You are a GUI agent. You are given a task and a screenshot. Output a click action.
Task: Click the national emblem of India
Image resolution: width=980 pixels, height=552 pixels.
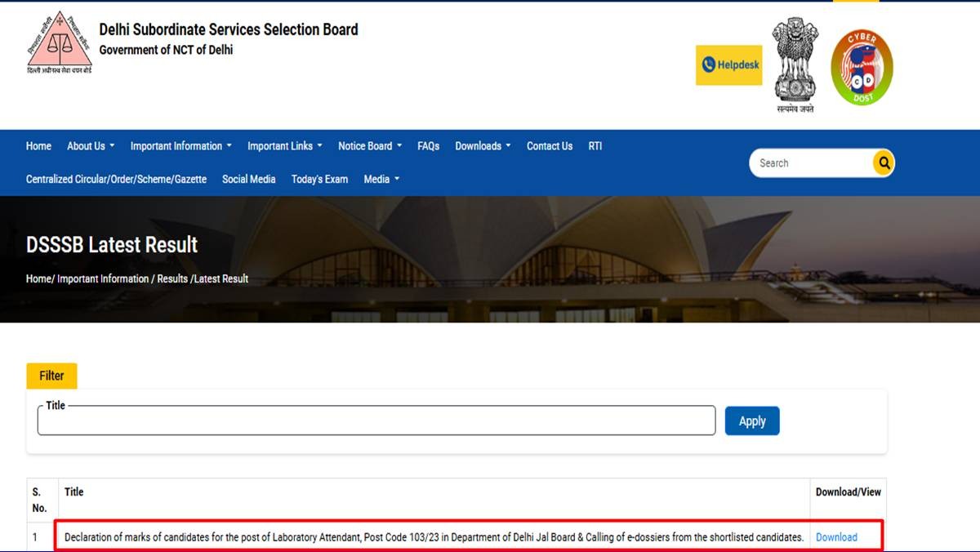[x=793, y=64]
